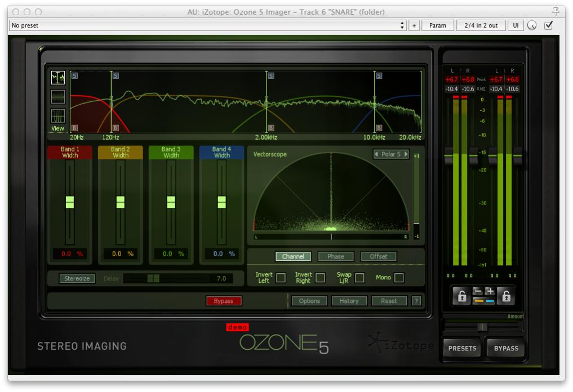Select the 10.0kHz crossover line
Screen dimensions: 573x392
[375, 101]
